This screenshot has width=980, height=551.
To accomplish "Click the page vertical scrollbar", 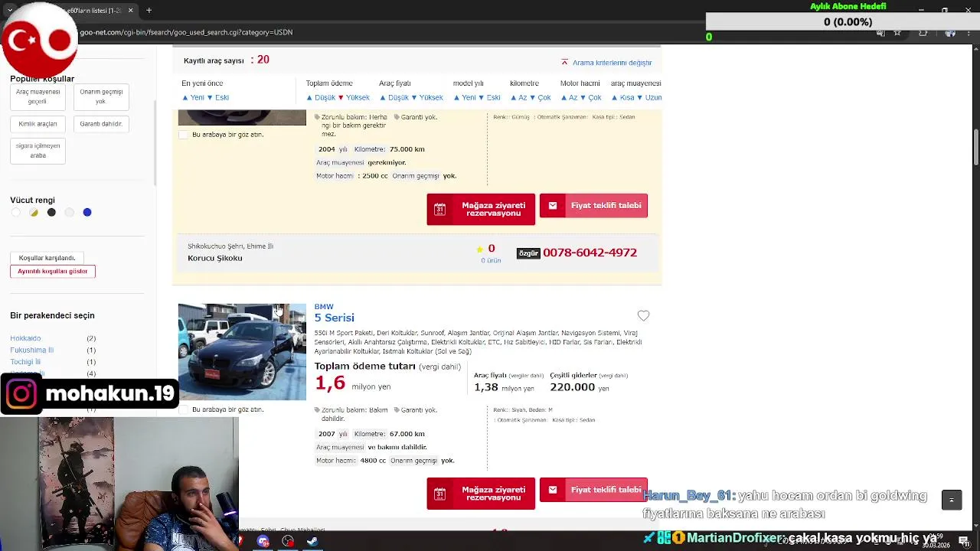I will coord(976,146).
